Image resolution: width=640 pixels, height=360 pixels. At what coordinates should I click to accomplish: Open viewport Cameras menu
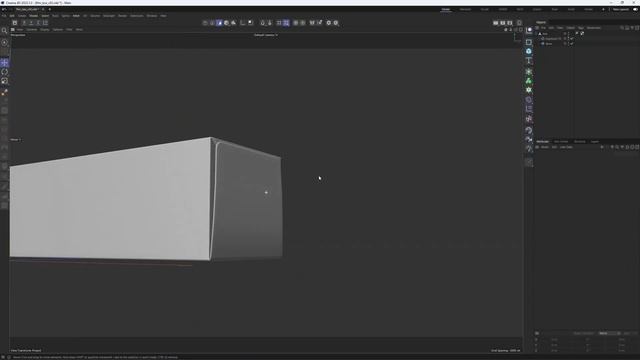[x=32, y=29]
